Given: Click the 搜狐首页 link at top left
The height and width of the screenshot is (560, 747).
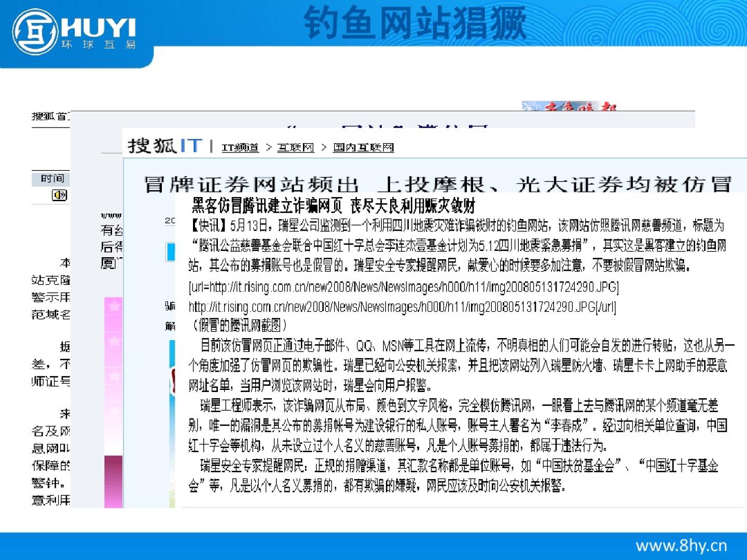Looking at the screenshot, I should (x=50, y=116).
